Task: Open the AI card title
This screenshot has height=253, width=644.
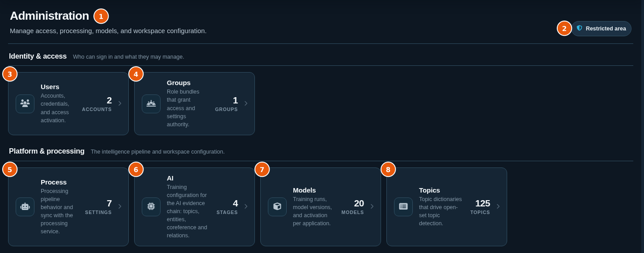Action: point(170,178)
